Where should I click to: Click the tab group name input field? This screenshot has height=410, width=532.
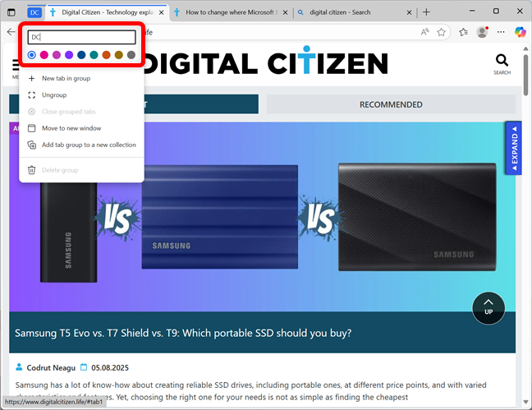(x=82, y=37)
